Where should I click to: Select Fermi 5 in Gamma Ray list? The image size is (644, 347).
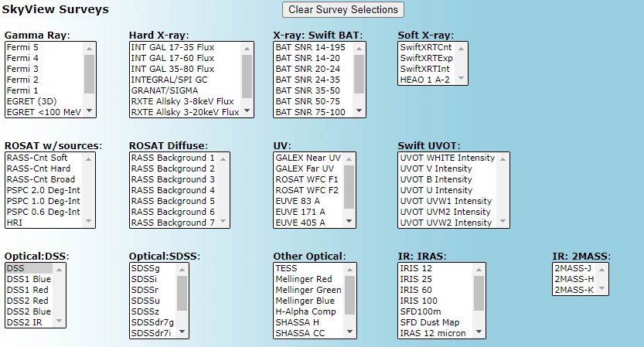(44, 47)
